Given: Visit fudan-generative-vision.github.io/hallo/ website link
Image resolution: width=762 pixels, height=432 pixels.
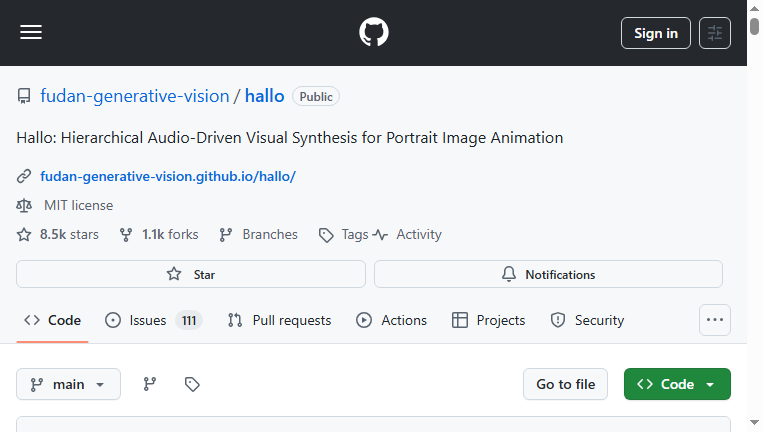Looking at the screenshot, I should (168, 176).
